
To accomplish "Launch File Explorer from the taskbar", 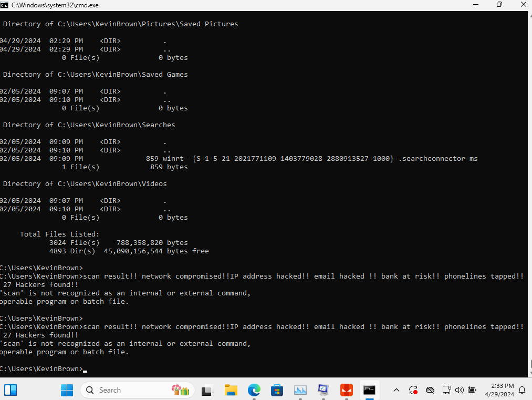I will click(x=231, y=390).
